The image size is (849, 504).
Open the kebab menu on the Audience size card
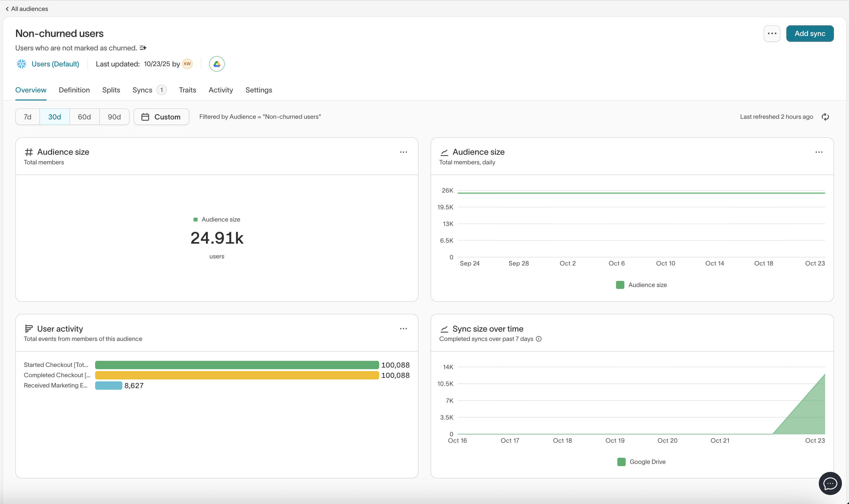pyautogui.click(x=403, y=152)
